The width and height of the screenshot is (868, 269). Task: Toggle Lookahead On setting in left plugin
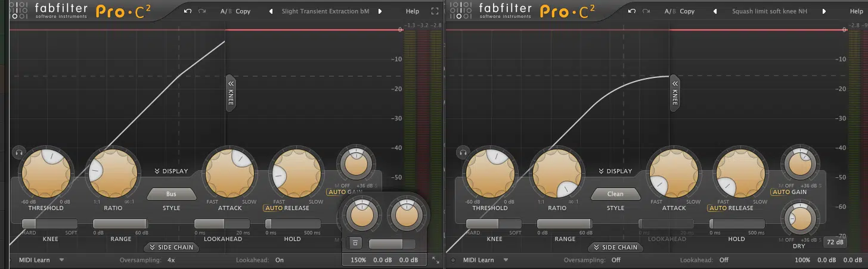[280, 260]
